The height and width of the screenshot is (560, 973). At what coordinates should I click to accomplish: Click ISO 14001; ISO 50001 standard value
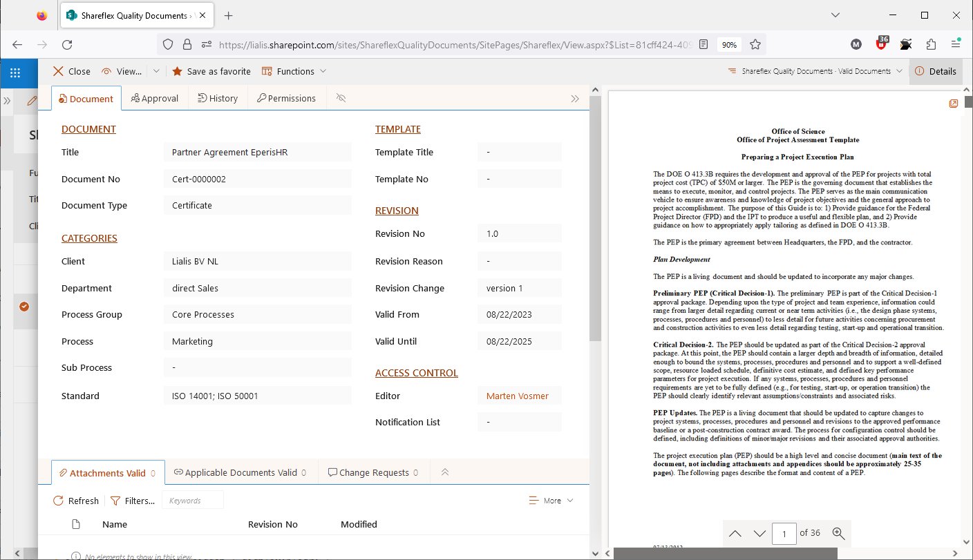tap(257, 396)
